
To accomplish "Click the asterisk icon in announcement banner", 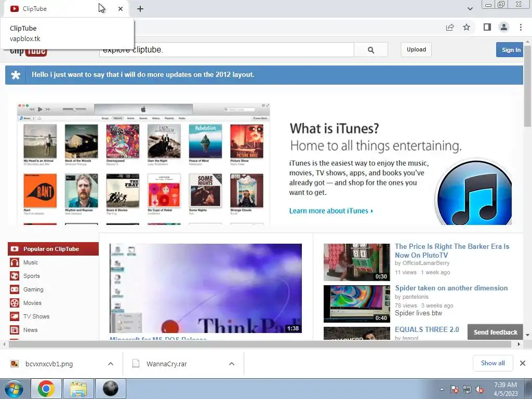I will [x=16, y=75].
